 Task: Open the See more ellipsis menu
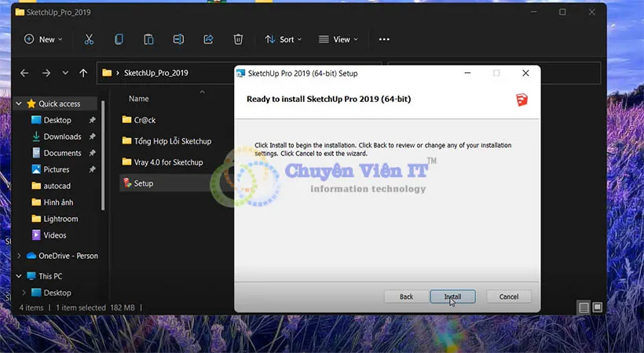(384, 39)
